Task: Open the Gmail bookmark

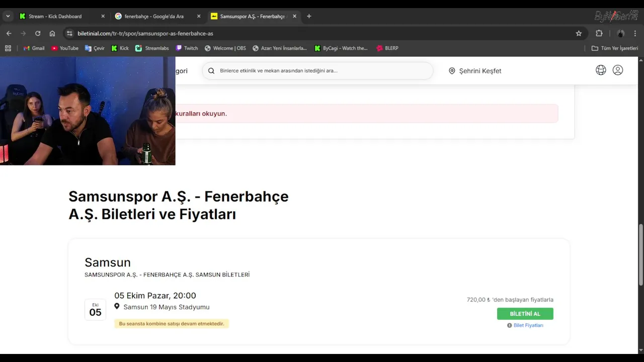Action: click(34, 48)
